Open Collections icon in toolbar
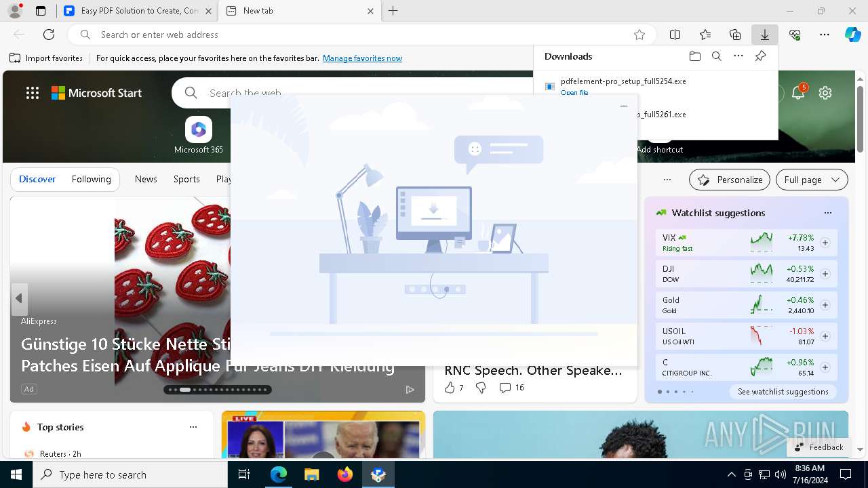This screenshot has width=868, height=488. [x=735, y=35]
